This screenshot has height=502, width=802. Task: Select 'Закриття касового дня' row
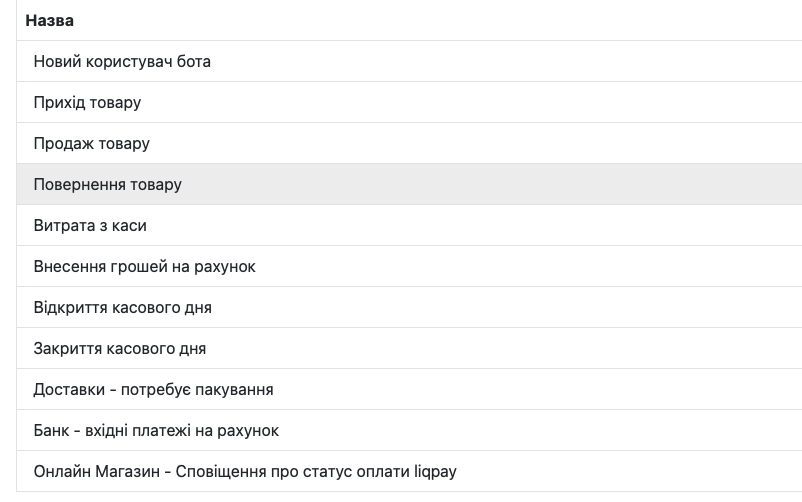[x=120, y=349]
